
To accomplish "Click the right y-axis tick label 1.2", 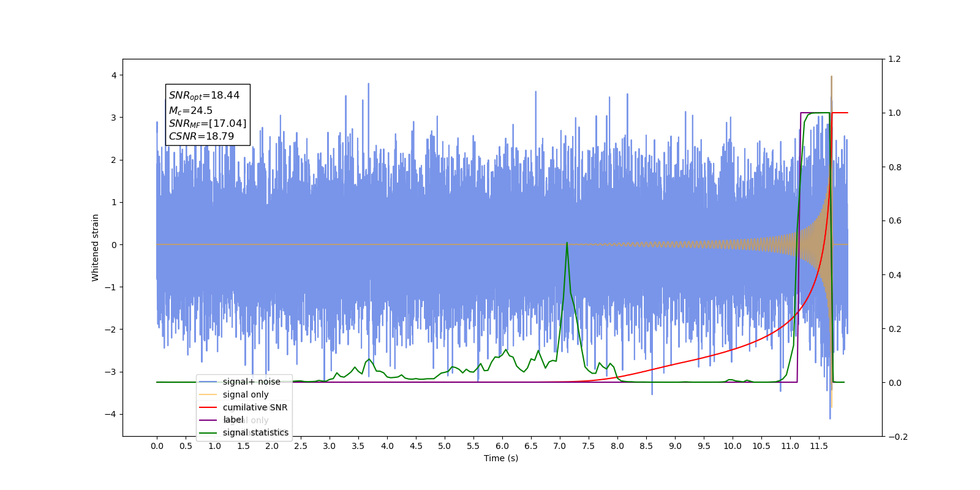I will 895,59.
